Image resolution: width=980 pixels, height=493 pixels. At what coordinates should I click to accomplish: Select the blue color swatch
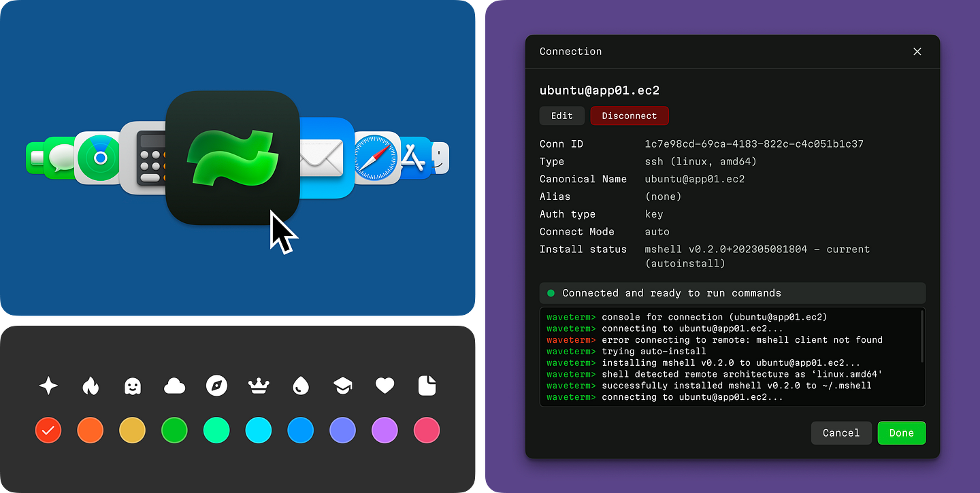301,430
